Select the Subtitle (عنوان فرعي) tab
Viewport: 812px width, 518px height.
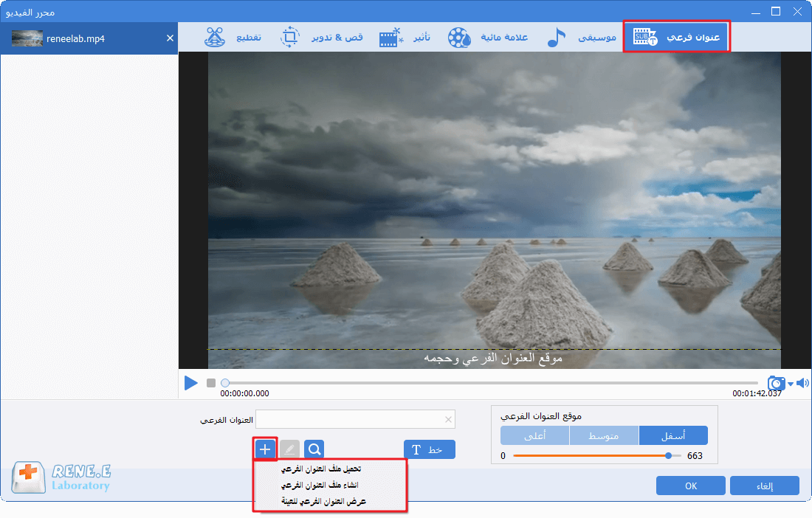[x=676, y=37]
